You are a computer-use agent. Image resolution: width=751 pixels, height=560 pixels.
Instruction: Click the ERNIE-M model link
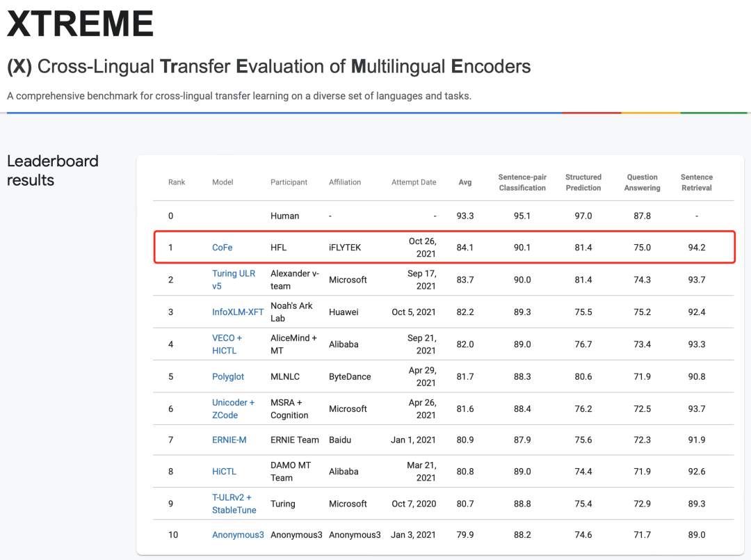tap(229, 440)
